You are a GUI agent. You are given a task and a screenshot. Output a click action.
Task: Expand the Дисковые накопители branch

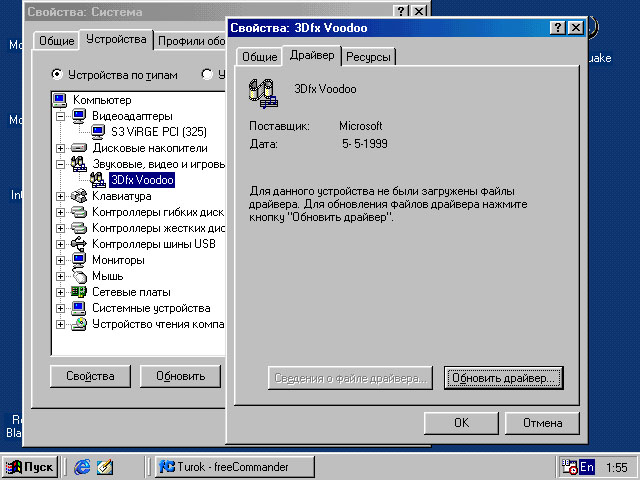[x=60, y=148]
